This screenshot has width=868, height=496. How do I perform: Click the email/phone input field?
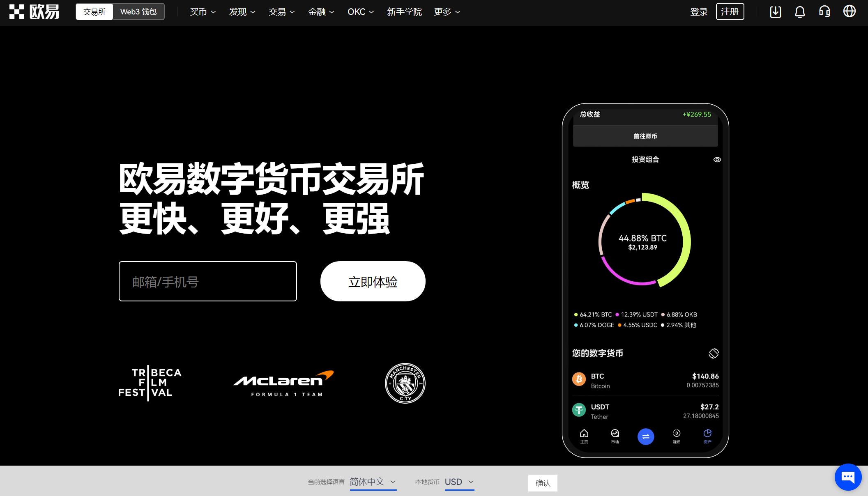click(x=208, y=281)
